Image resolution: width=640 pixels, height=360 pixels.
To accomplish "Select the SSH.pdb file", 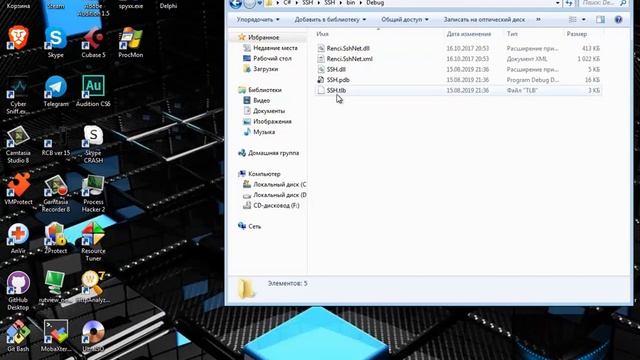I will [458, 80].
